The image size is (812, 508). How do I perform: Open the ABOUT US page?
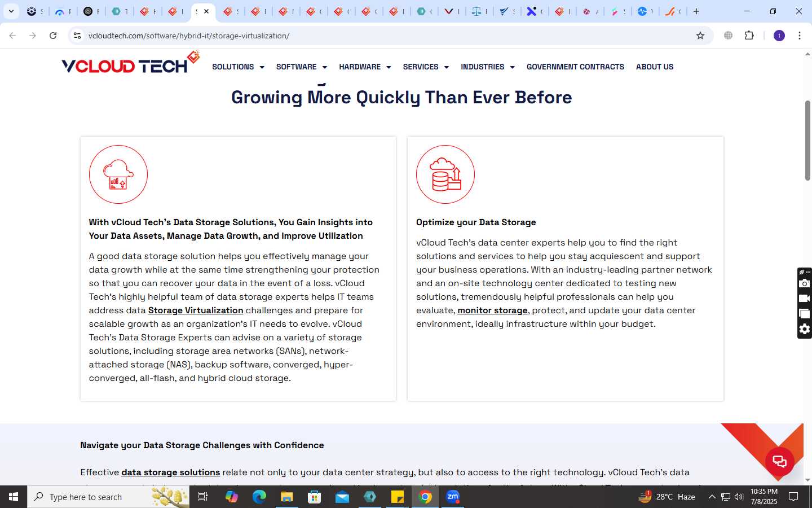(x=655, y=67)
